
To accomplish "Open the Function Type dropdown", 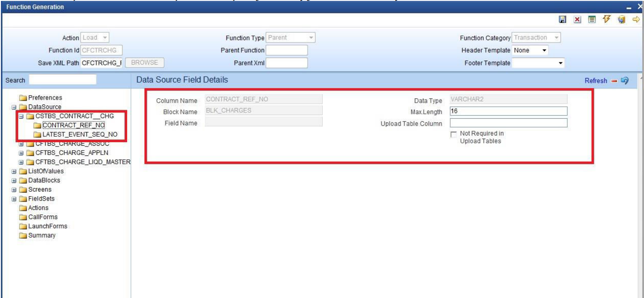I will (291, 38).
